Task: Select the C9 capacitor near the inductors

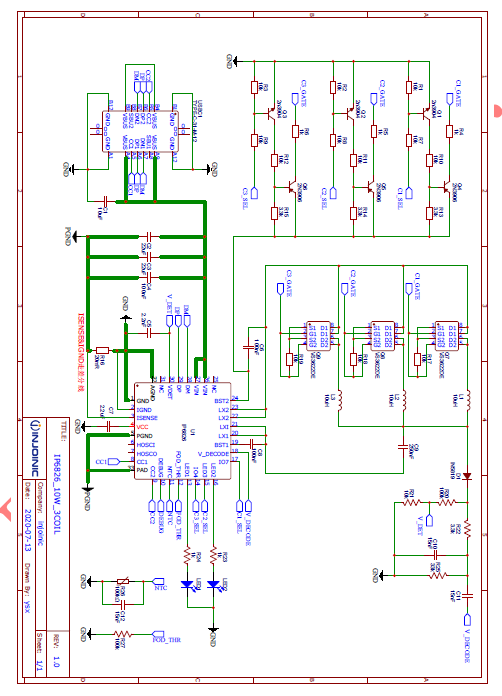Action: click(403, 448)
